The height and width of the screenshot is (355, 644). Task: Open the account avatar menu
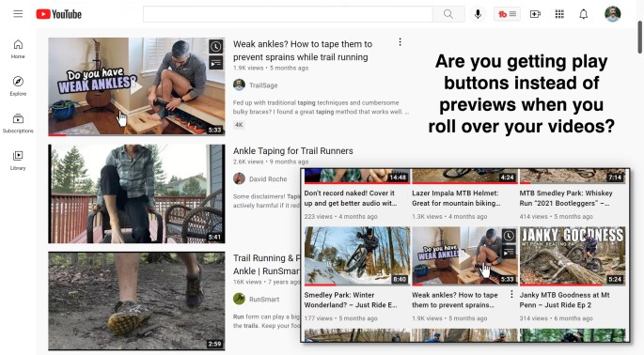(x=612, y=14)
